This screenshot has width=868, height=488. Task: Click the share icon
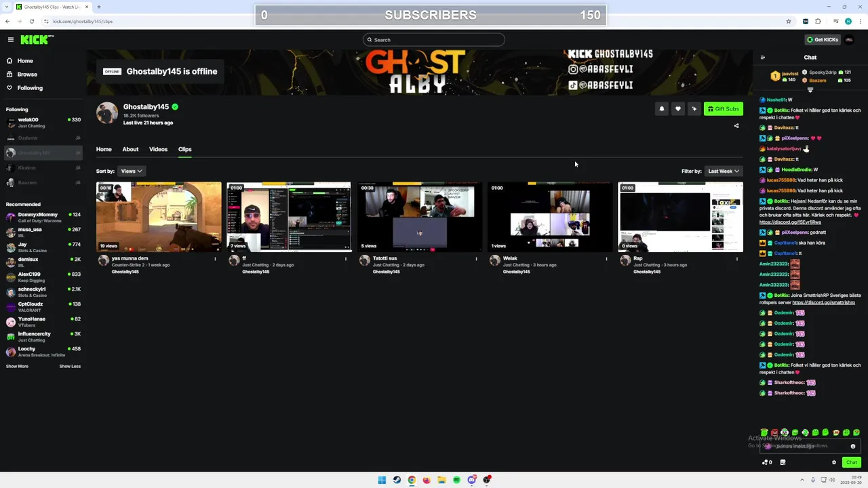tap(736, 125)
